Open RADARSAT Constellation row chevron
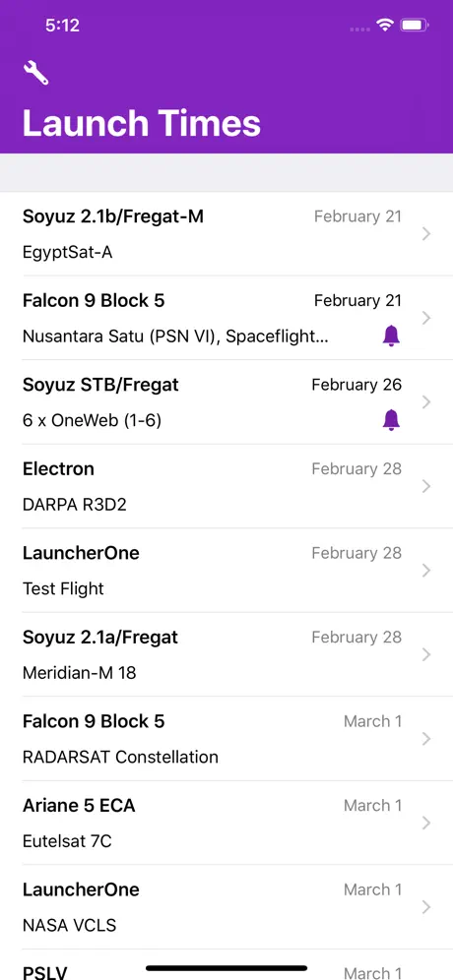 [426, 739]
